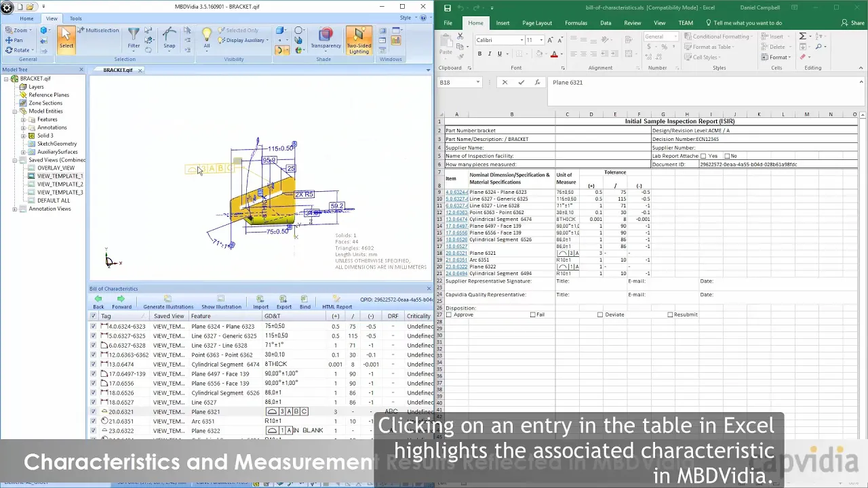This screenshot has height=488, width=868.
Task: Enable Multiselection mode
Action: click(98, 30)
